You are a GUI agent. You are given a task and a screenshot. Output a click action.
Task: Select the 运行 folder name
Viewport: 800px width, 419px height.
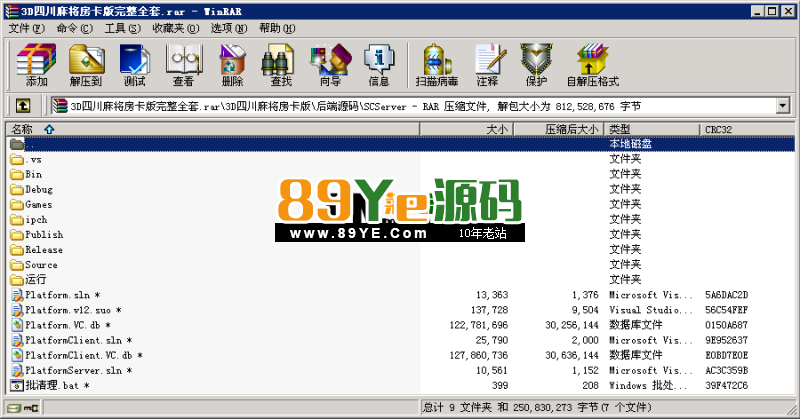(36, 280)
